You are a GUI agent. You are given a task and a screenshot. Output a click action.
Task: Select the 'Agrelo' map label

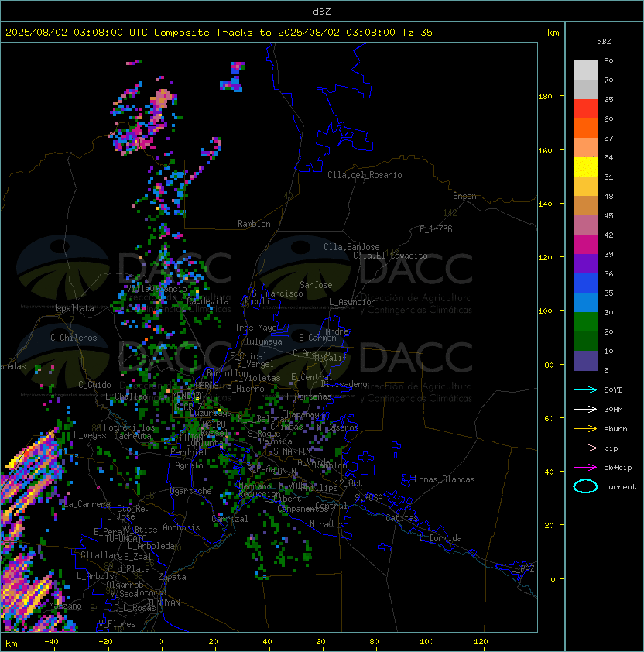[189, 465]
